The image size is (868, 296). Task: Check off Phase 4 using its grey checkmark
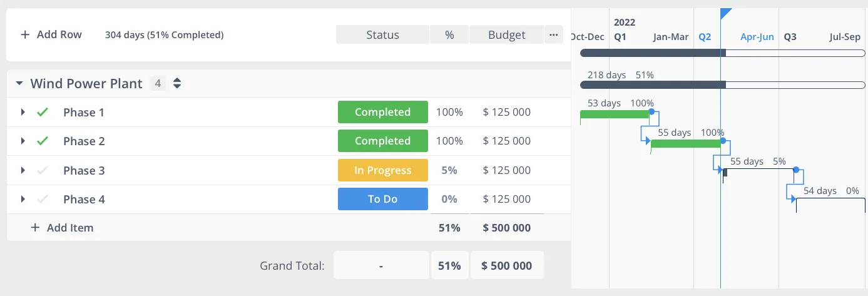[x=43, y=200]
